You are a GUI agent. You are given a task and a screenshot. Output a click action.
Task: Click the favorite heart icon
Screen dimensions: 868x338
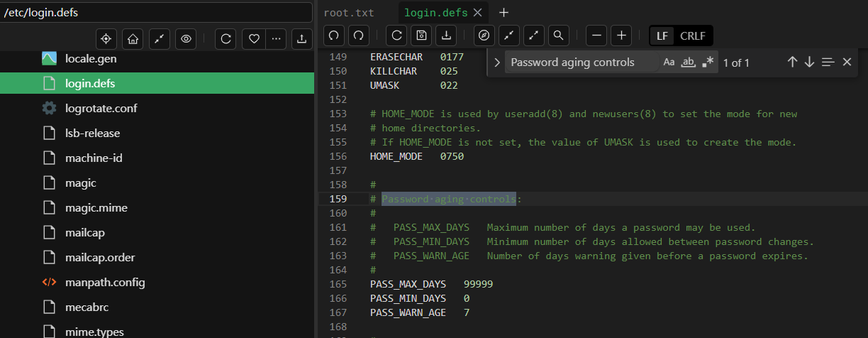coord(253,39)
